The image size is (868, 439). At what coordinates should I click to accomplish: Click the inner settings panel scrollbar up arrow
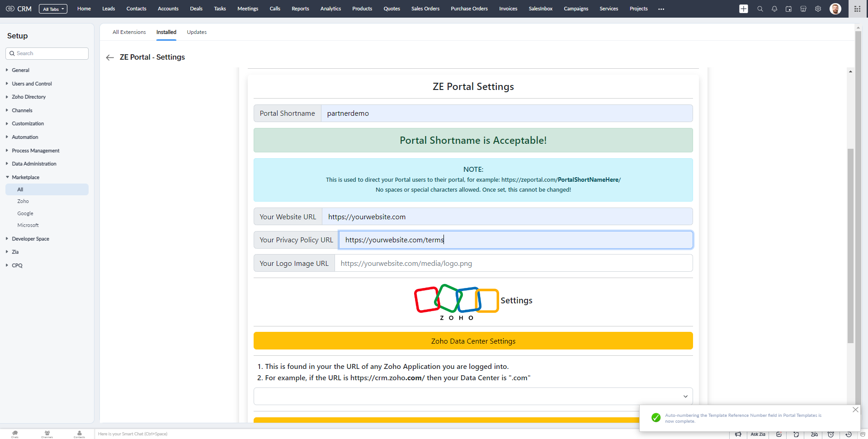[x=850, y=71]
